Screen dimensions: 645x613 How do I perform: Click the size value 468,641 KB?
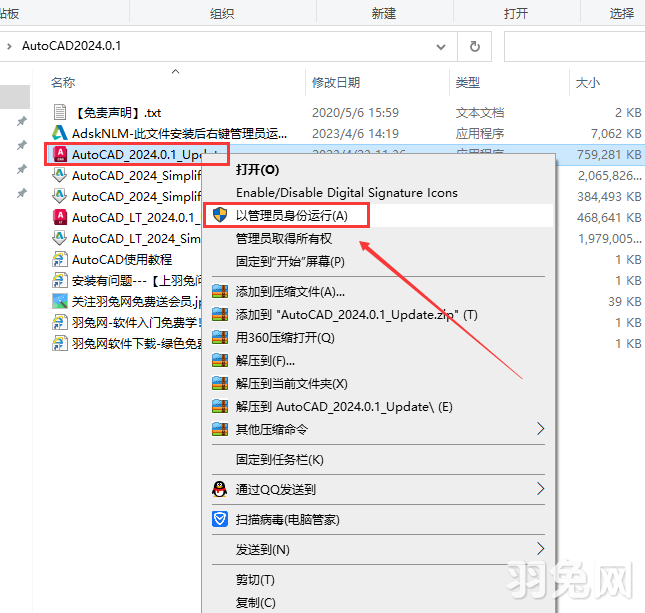[x=609, y=217]
